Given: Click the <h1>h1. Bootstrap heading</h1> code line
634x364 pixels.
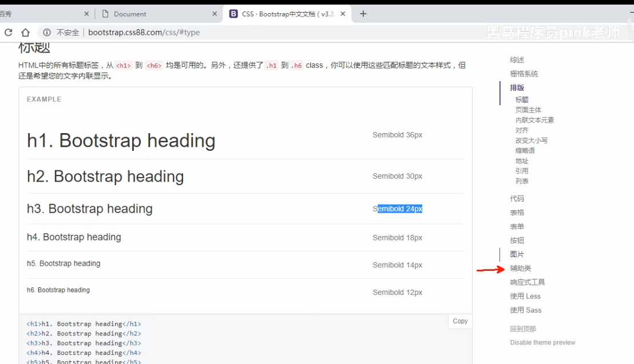Looking at the screenshot, I should 84,324.
